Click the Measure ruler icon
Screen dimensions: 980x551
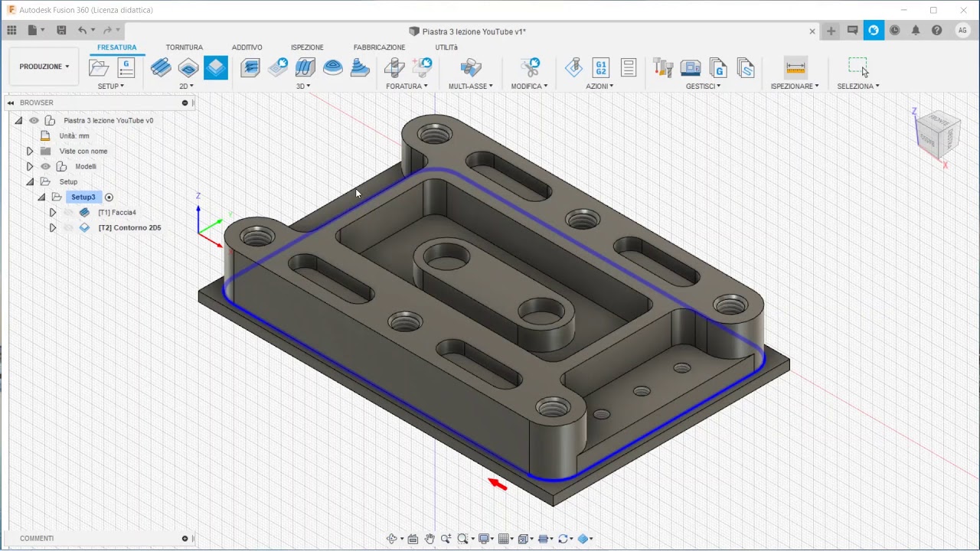click(x=795, y=67)
